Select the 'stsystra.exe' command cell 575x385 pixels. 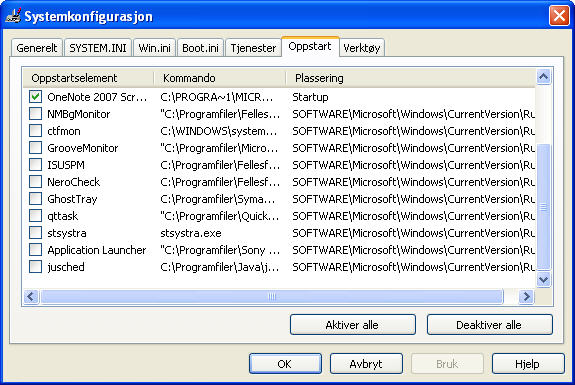click(191, 233)
